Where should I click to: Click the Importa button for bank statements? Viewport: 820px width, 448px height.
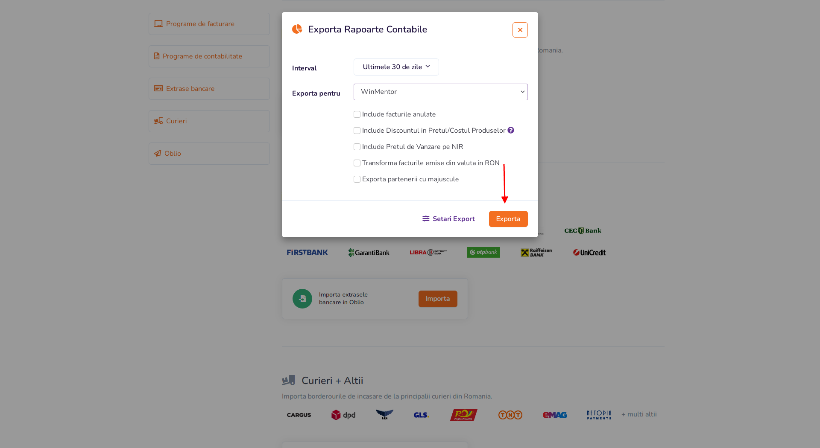(x=438, y=298)
